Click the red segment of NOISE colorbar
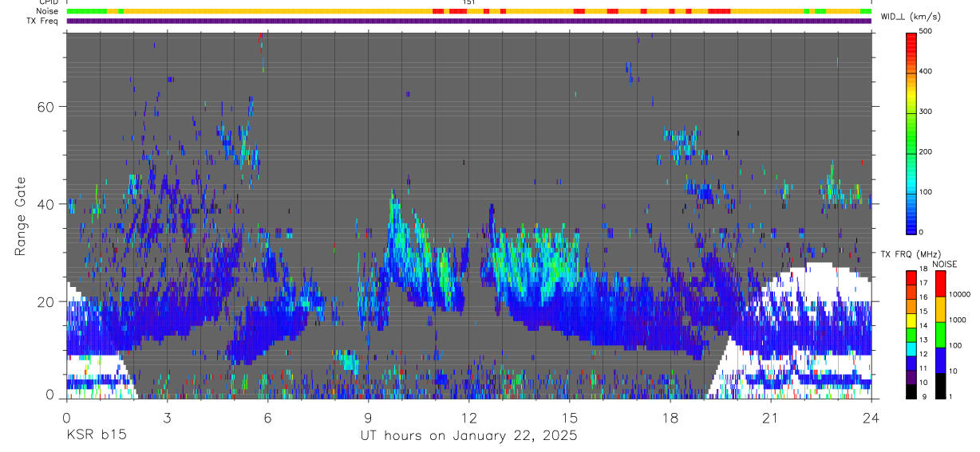 click(x=940, y=284)
